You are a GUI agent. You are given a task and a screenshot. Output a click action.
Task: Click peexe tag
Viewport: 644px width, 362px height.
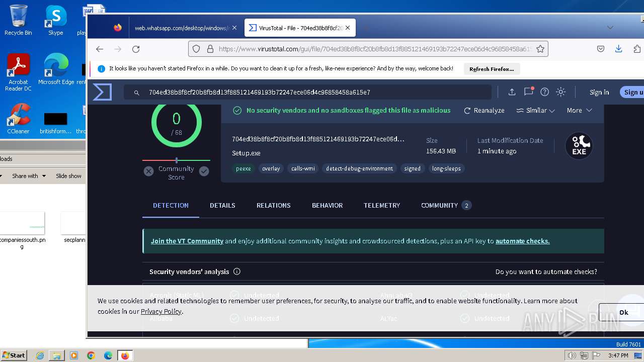[244, 168]
